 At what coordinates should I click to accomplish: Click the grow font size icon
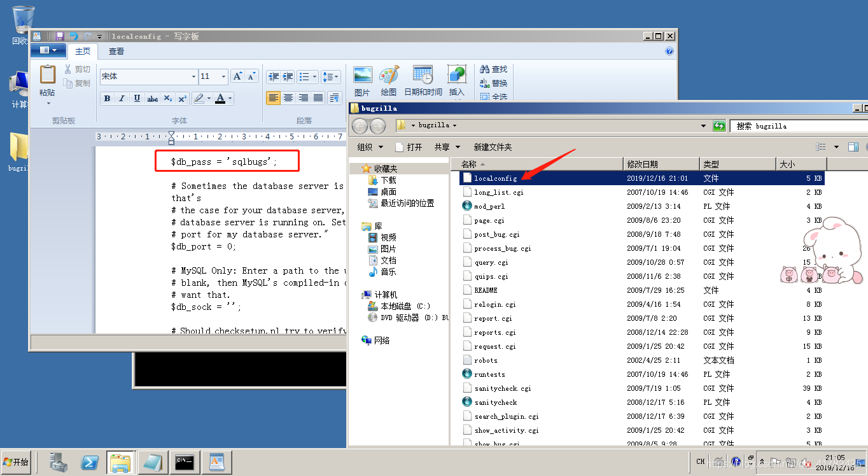pyautogui.click(x=237, y=76)
